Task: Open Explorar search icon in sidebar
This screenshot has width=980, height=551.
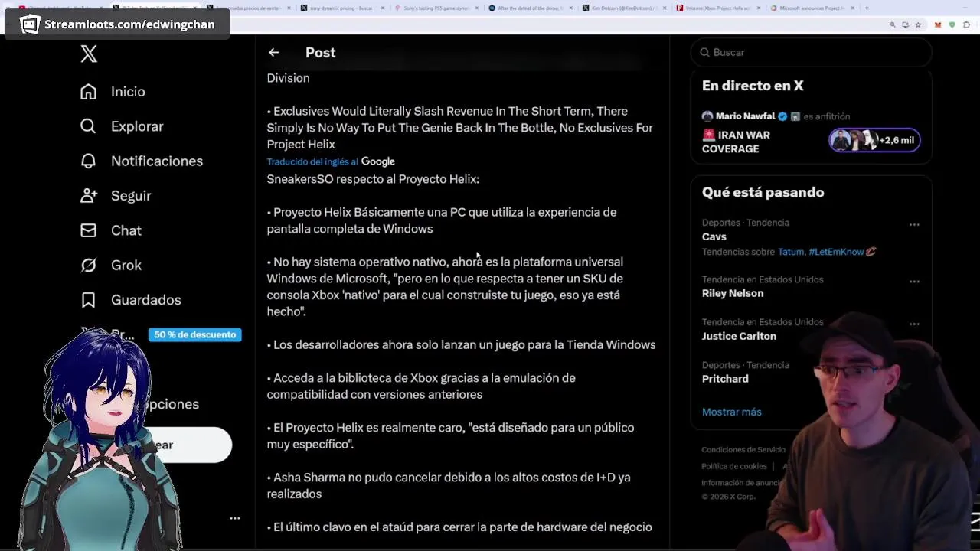Action: pyautogui.click(x=89, y=126)
